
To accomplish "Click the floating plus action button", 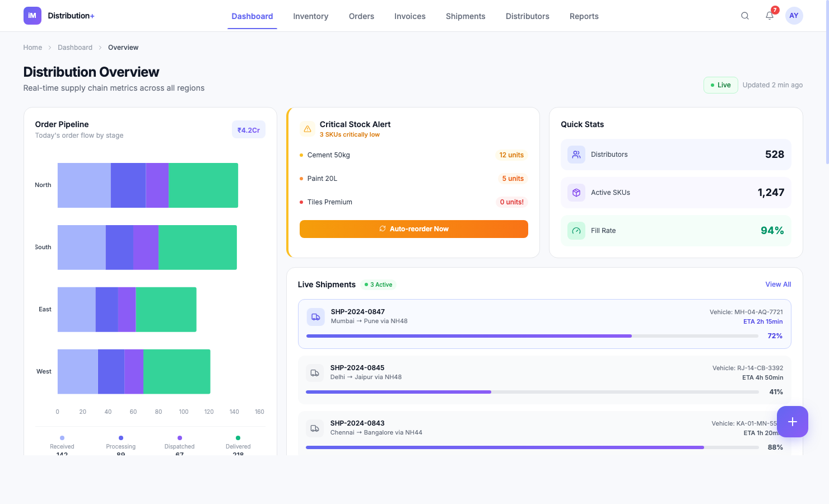I will (x=792, y=422).
